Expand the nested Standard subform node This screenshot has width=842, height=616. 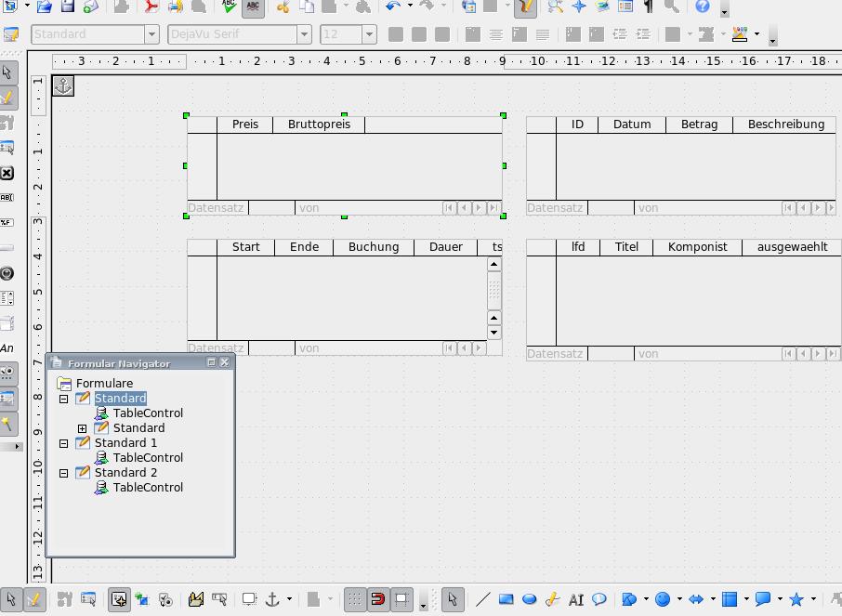coord(82,428)
